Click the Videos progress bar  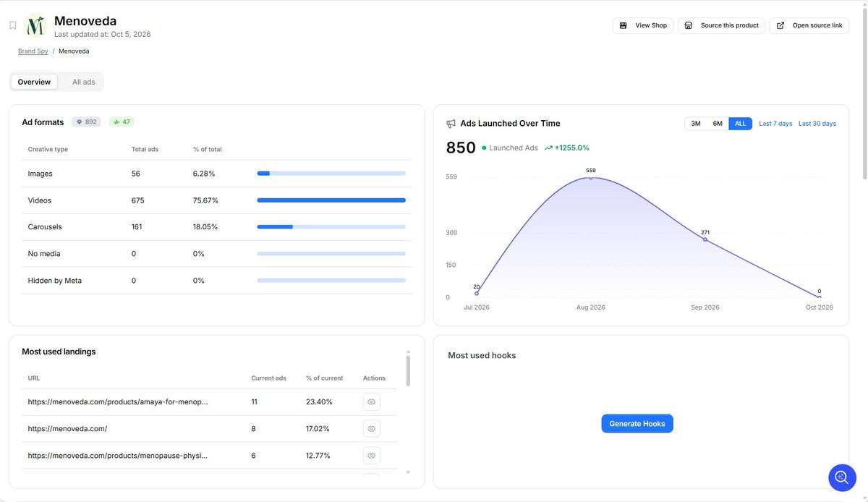(x=331, y=200)
